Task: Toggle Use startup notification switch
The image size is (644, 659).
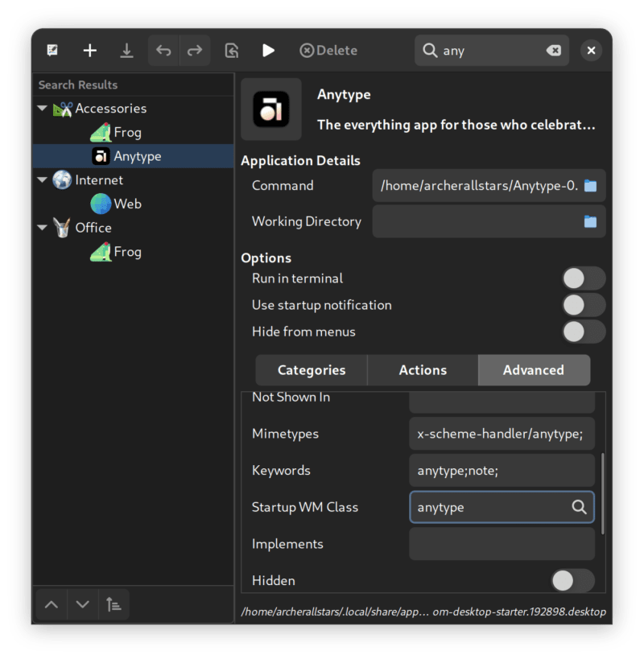Action: pos(584,305)
